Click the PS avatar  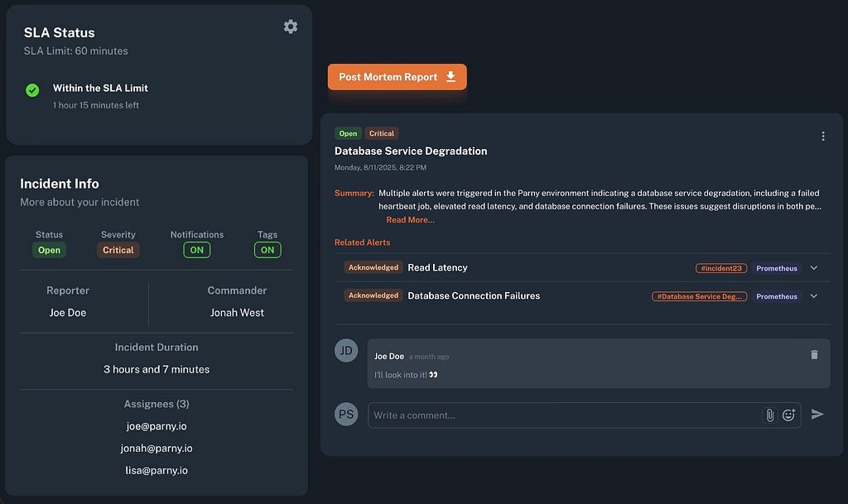pos(346,415)
